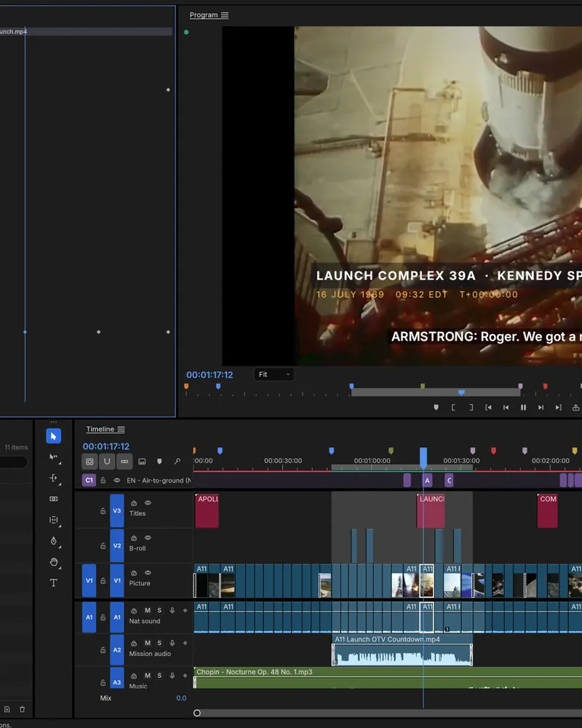
Task: Click the Lift/export icon in Program monitor
Action: click(575, 407)
